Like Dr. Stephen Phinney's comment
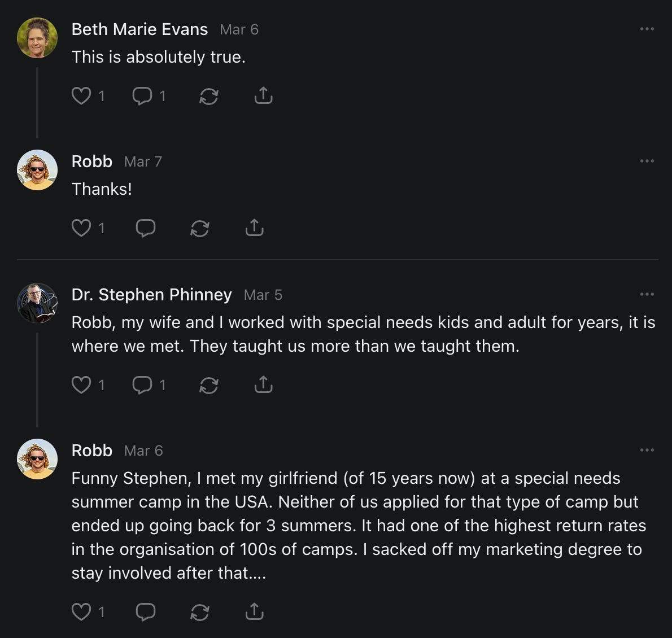Image resolution: width=672 pixels, height=638 pixels. pos(81,385)
